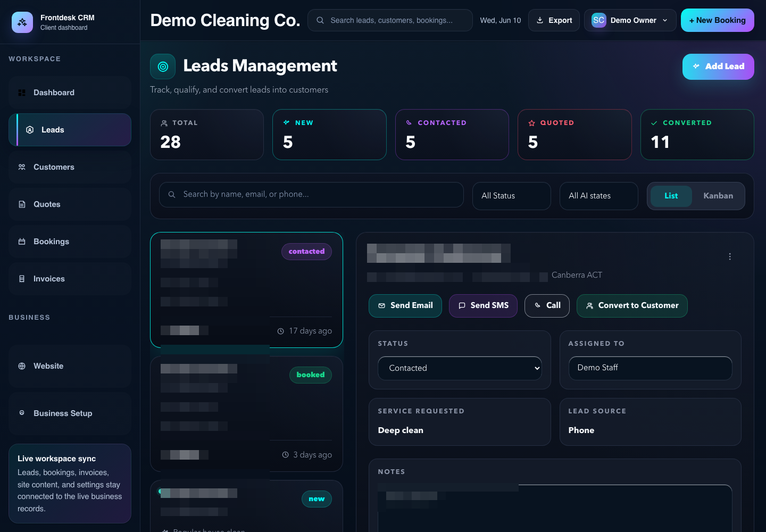Click the Export button
This screenshot has height=532, width=766.
coord(554,20)
